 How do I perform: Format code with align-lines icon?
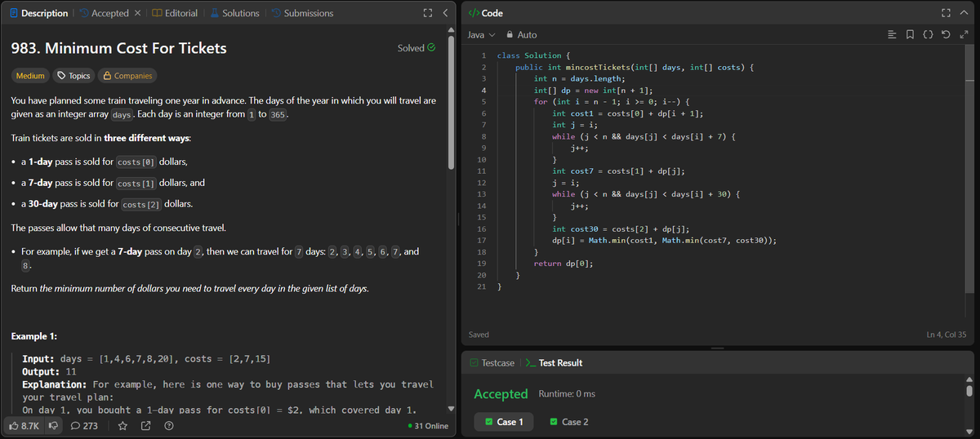pos(893,35)
